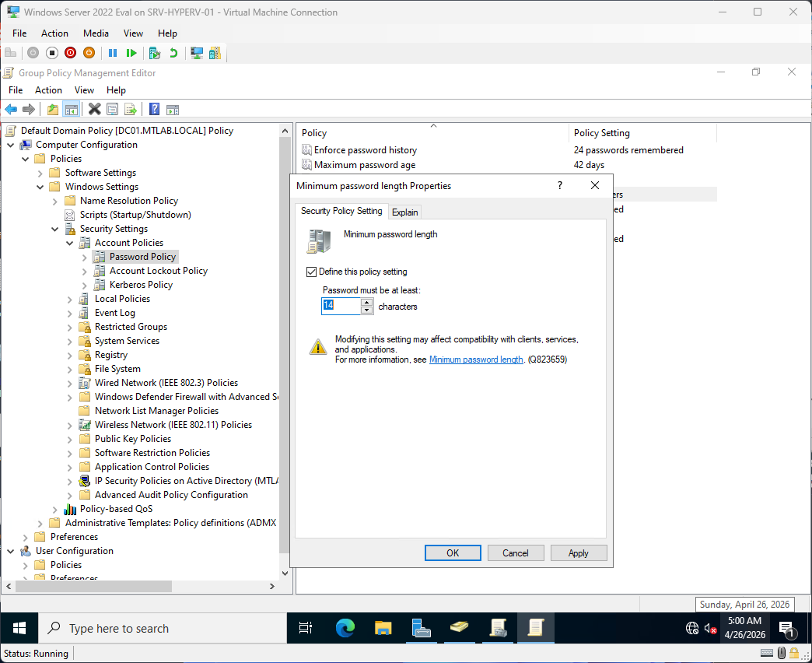
Task: Click Cancel in the Properties dialog
Action: point(515,552)
